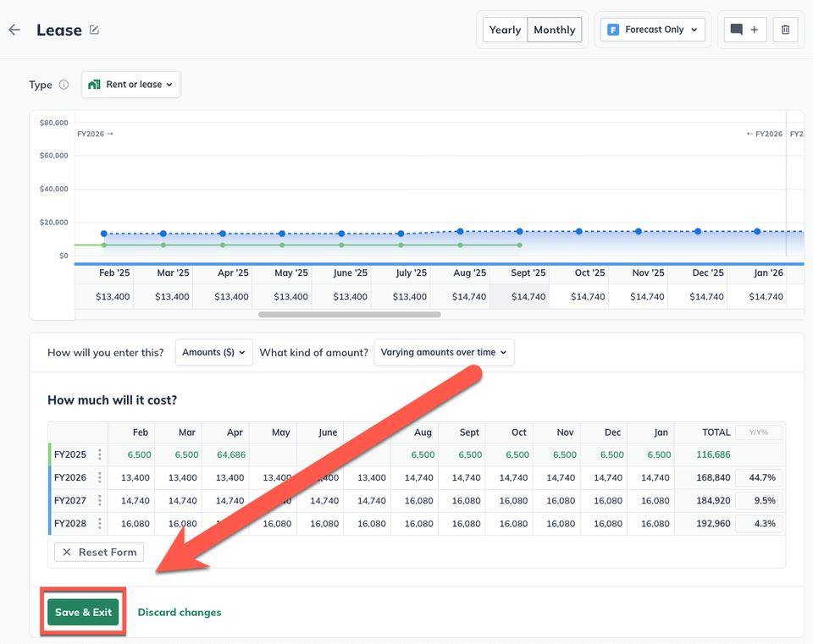Image resolution: width=813 pixels, height=644 pixels.
Task: Click the Jan '26 column header in chart
Action: point(757,273)
